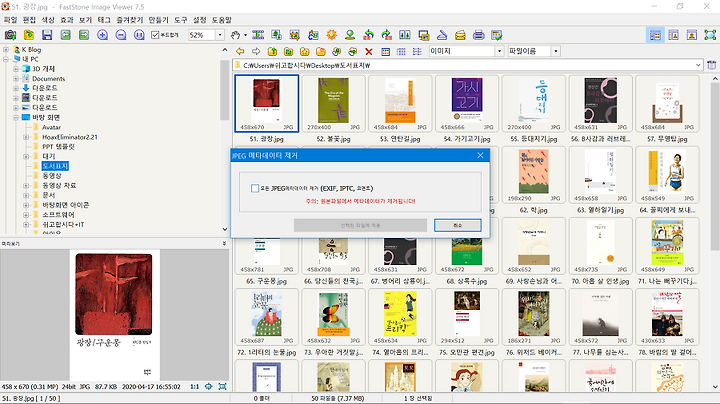Select the browser view layout icon
Image resolution: width=720 pixels, height=404 pixels.
click(655, 35)
